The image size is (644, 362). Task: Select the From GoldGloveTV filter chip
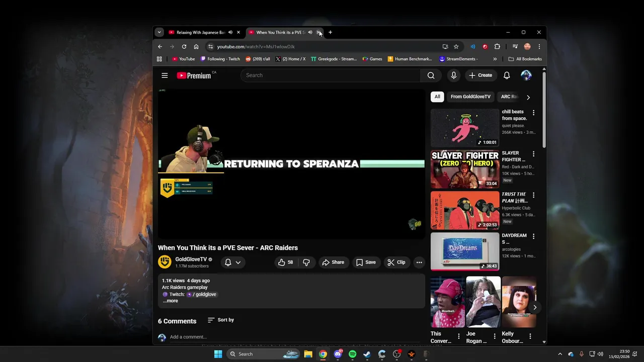tap(470, 97)
